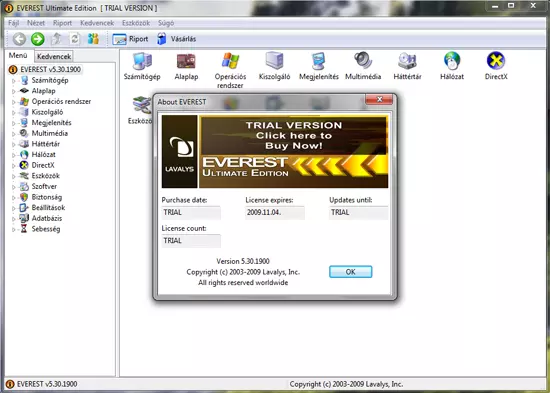Open the Multimédia speaker large icon

coord(363,66)
